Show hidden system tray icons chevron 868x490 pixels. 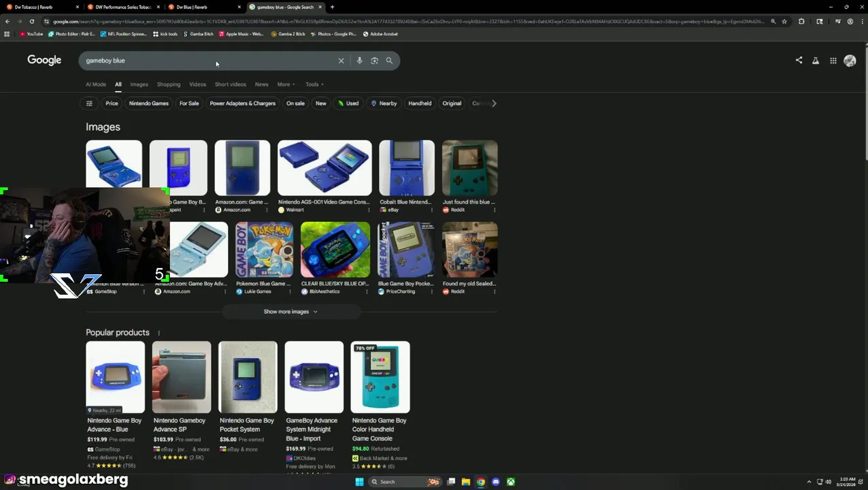pyautogui.click(x=809, y=482)
